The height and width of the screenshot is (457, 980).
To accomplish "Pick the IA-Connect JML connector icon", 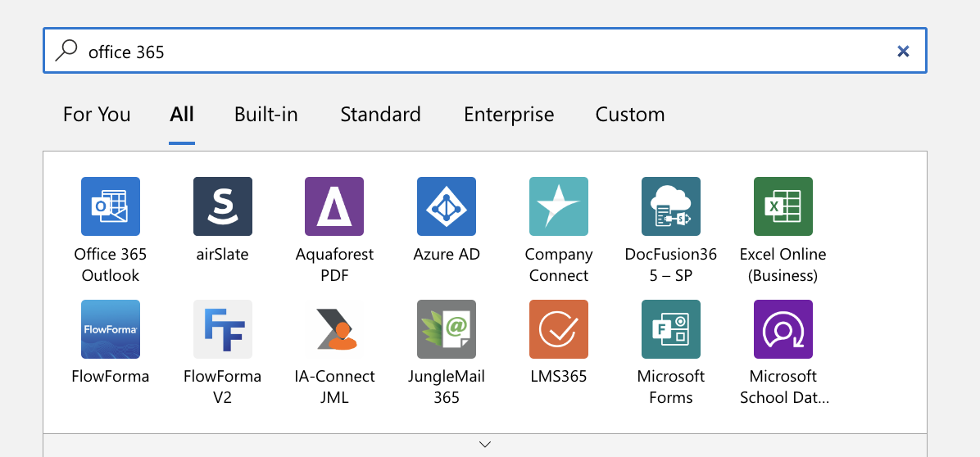I will tap(334, 329).
